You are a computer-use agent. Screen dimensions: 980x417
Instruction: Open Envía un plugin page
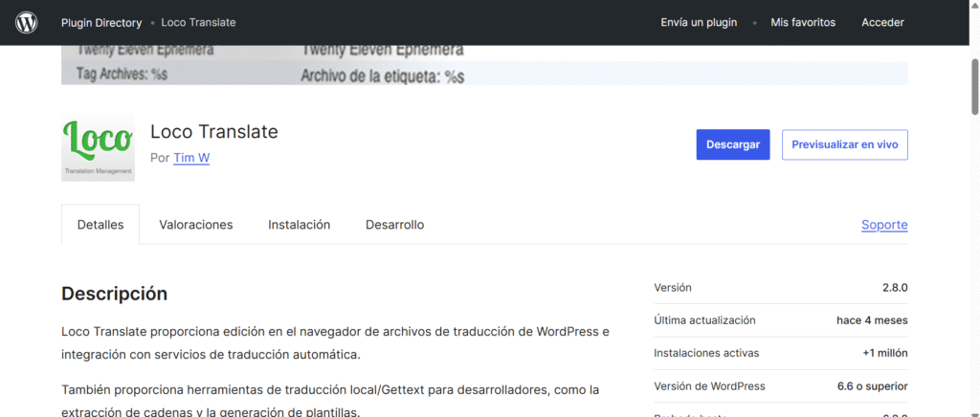699,22
